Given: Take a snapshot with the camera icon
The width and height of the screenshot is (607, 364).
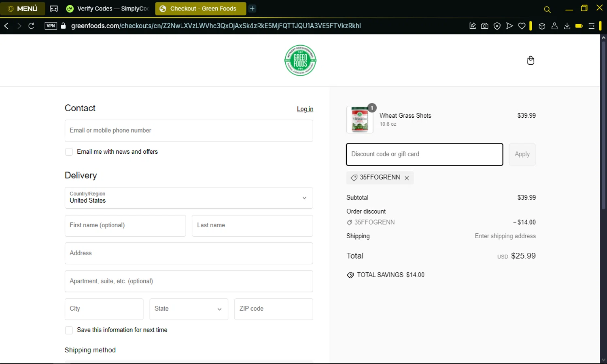Looking at the screenshot, I should coord(484,26).
